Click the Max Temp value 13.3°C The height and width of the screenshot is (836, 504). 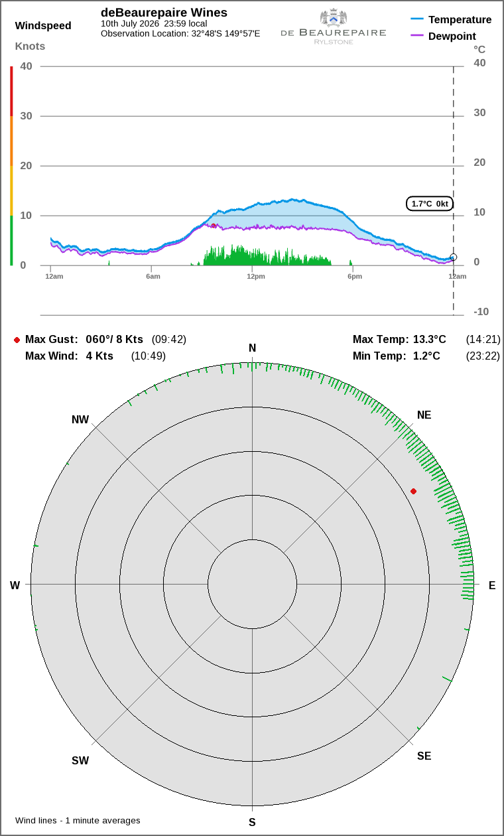[429, 340]
